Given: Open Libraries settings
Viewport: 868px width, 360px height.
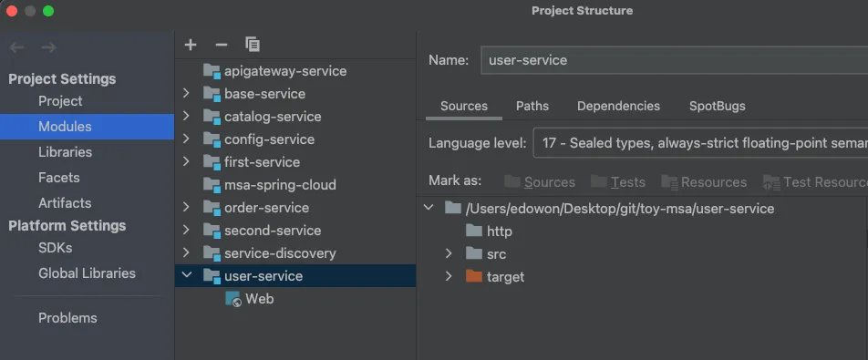Looking at the screenshot, I should coord(65,152).
